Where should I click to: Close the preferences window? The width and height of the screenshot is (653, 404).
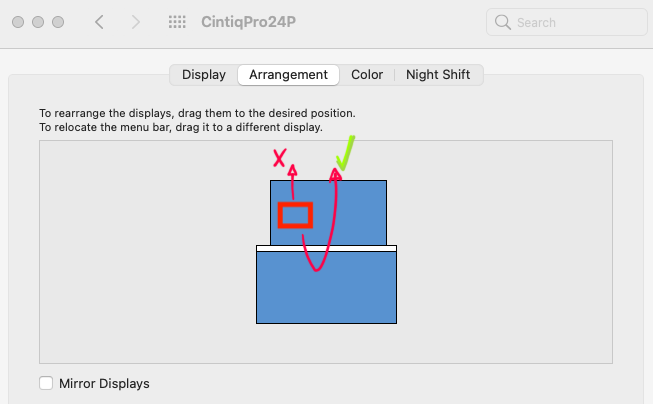[18, 22]
